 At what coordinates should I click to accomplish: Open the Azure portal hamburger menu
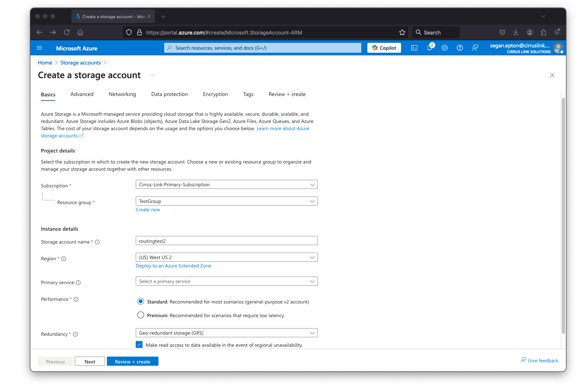pyautogui.click(x=39, y=48)
